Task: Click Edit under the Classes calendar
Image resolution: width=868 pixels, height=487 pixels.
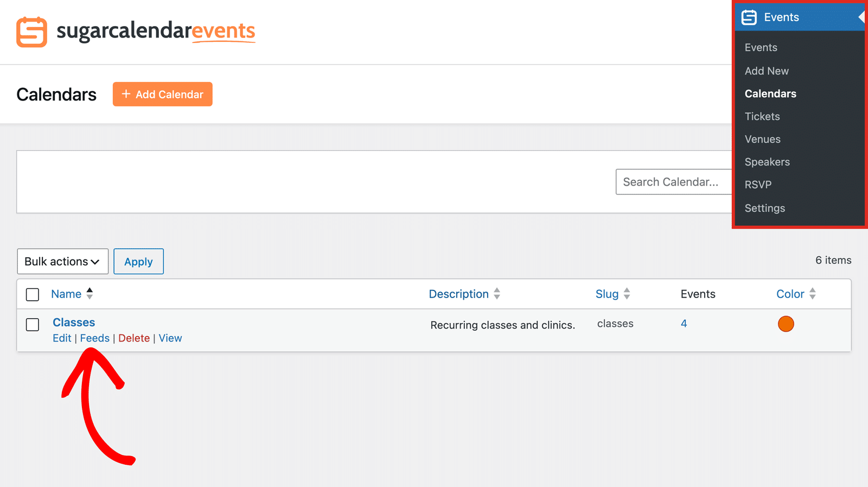Action: pyautogui.click(x=62, y=338)
